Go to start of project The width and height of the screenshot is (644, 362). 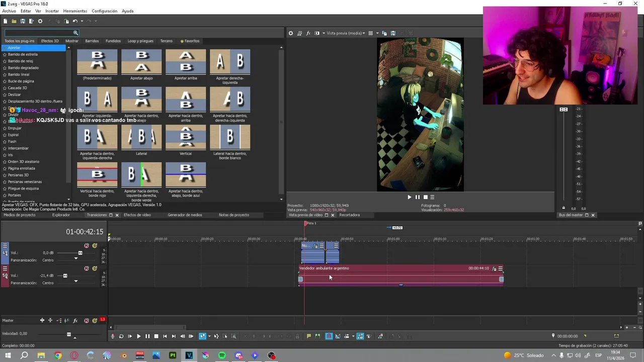pos(165,336)
